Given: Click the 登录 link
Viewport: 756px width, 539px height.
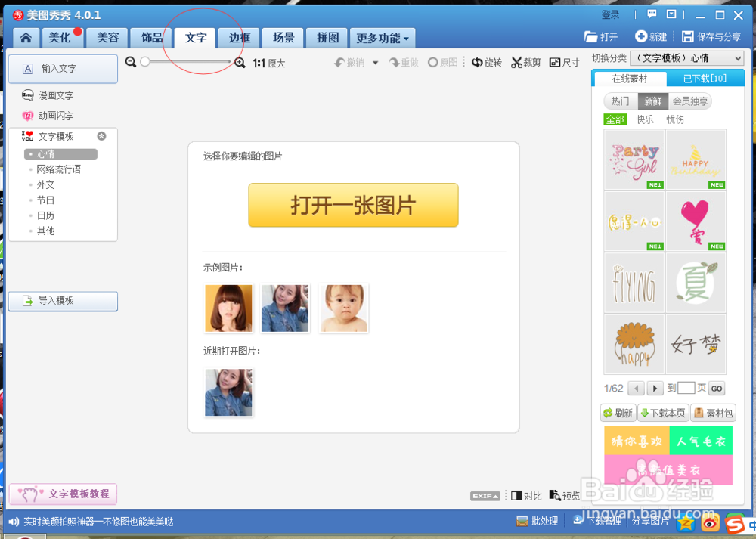Looking at the screenshot, I should (x=610, y=15).
